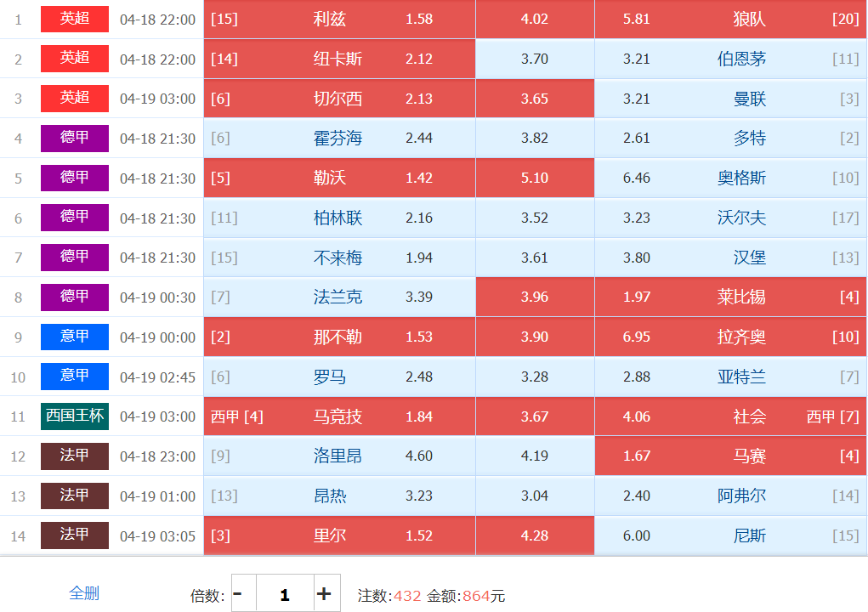The width and height of the screenshot is (868, 612).
Task: Decrease the 倍数 with the minus button
Action: pyautogui.click(x=239, y=594)
